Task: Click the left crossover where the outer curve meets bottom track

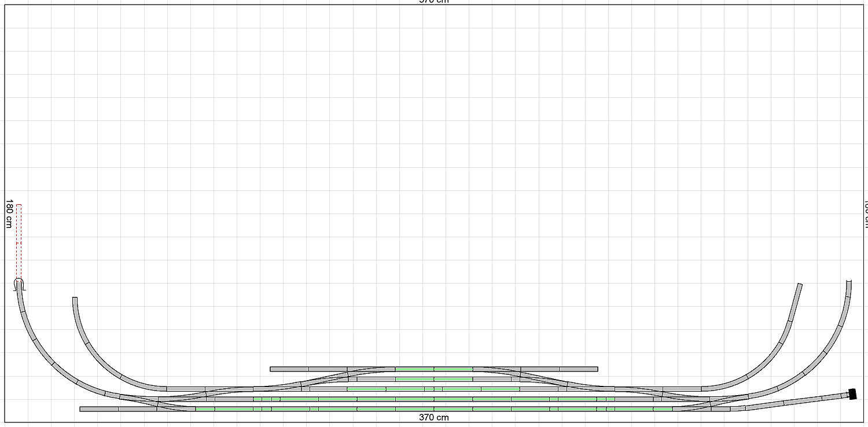Action: [x=157, y=402]
